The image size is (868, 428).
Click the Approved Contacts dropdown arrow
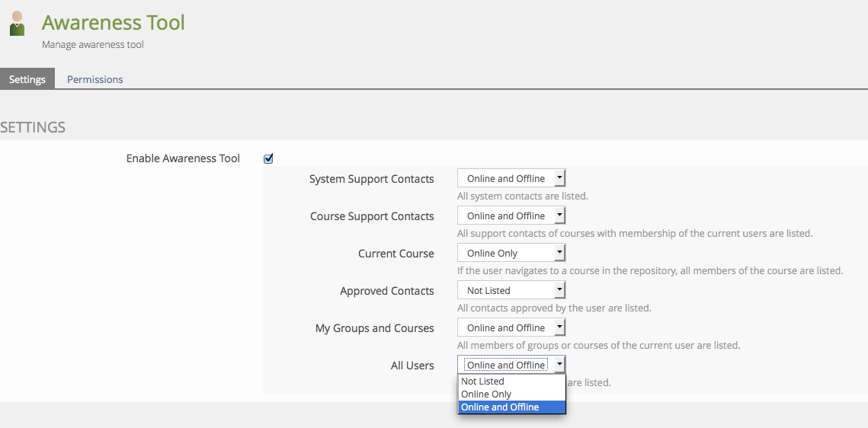[x=559, y=290]
